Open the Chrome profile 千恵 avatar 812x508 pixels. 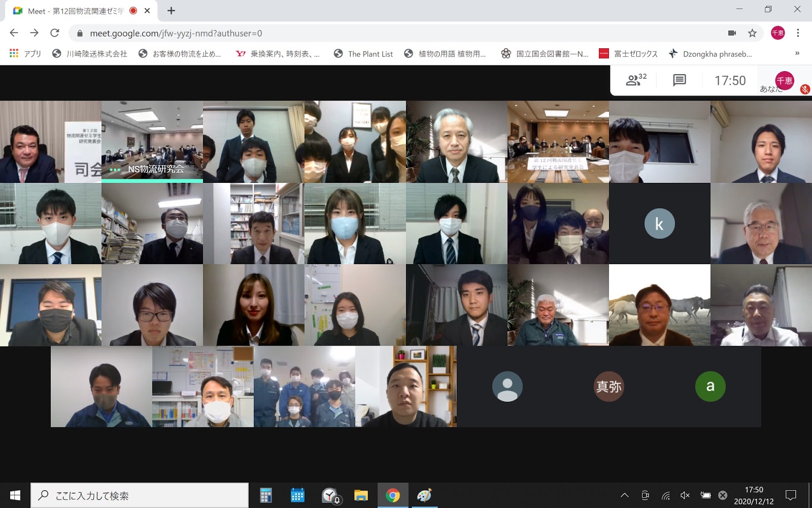777,33
